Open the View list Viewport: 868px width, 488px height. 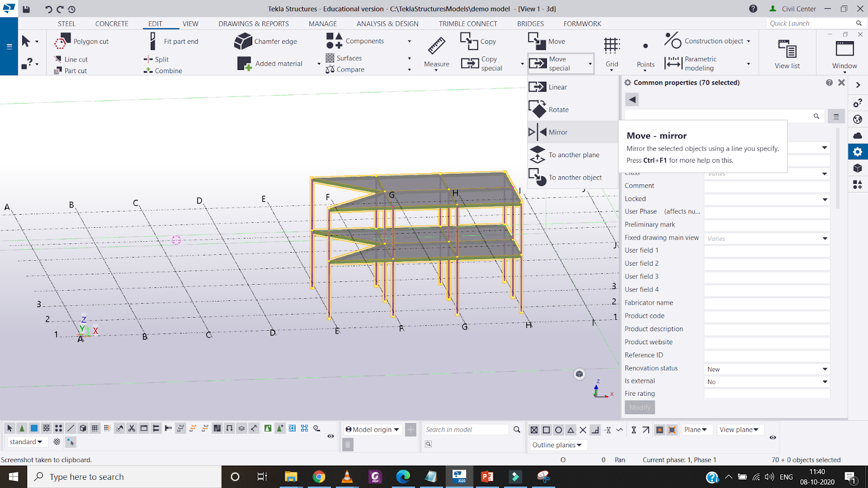[787, 53]
